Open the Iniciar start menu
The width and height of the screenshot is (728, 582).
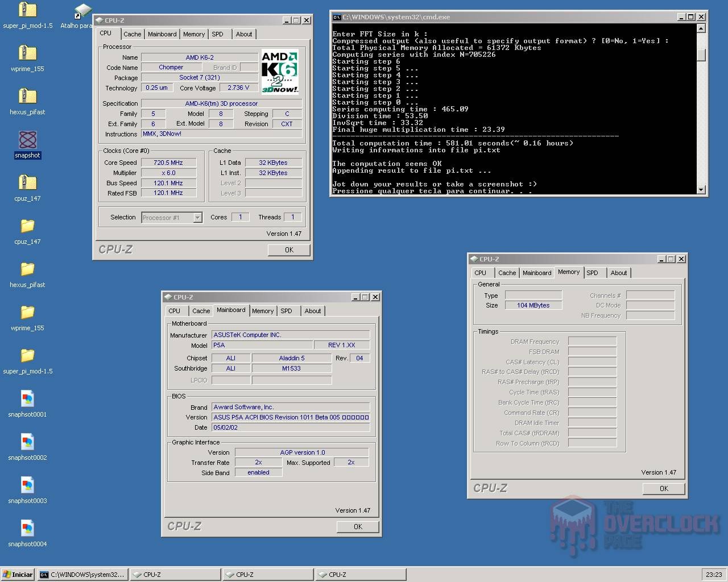tap(18, 575)
